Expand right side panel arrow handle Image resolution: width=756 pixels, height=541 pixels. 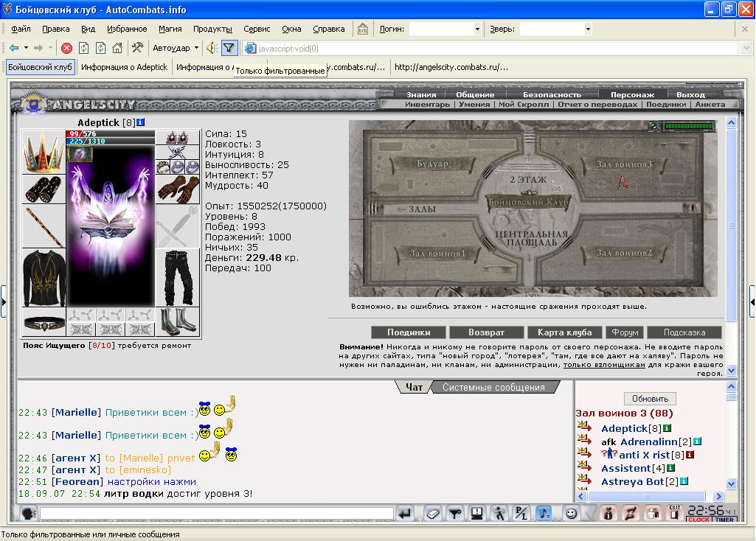(752, 302)
